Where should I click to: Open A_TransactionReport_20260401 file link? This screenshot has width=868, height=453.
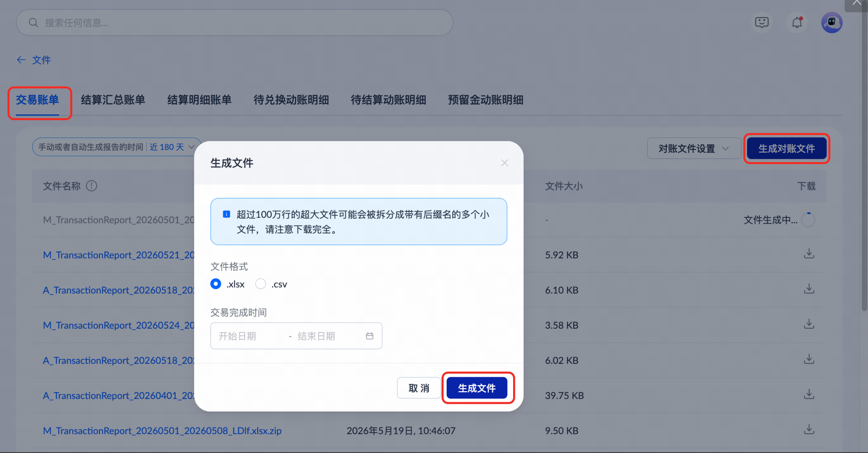click(119, 395)
